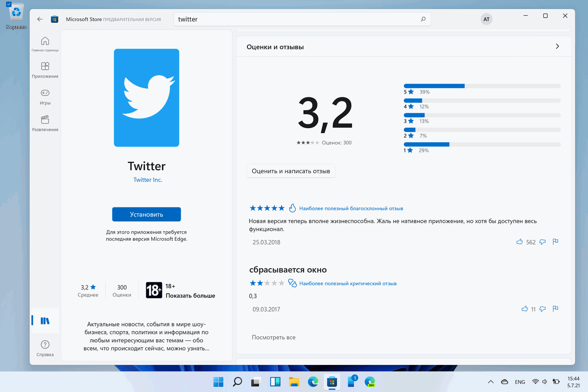Open Widgets from the taskbar
This screenshot has width=588, height=392.
(275, 382)
